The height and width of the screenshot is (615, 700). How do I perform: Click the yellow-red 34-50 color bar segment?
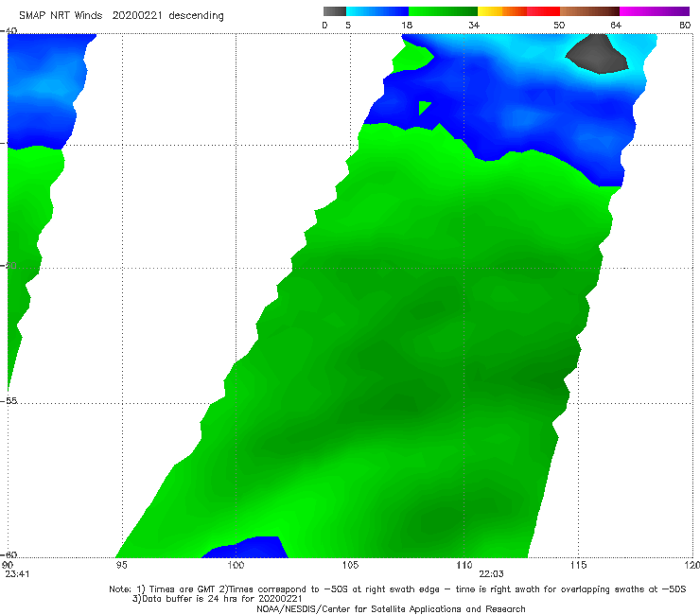(518, 11)
